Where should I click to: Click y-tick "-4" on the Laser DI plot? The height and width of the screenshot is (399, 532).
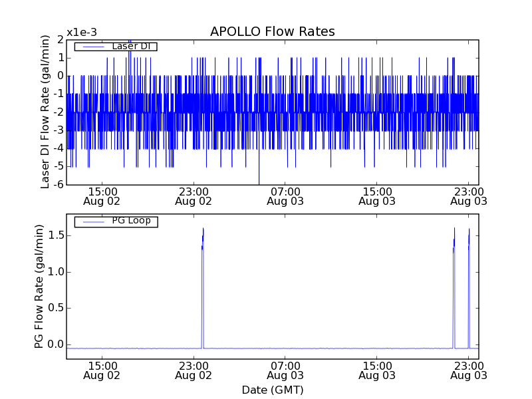59,148
